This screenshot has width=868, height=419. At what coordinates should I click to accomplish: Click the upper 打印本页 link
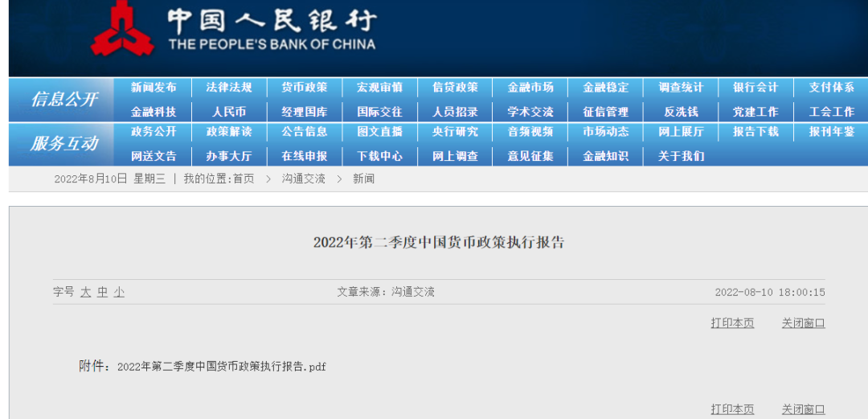(732, 323)
